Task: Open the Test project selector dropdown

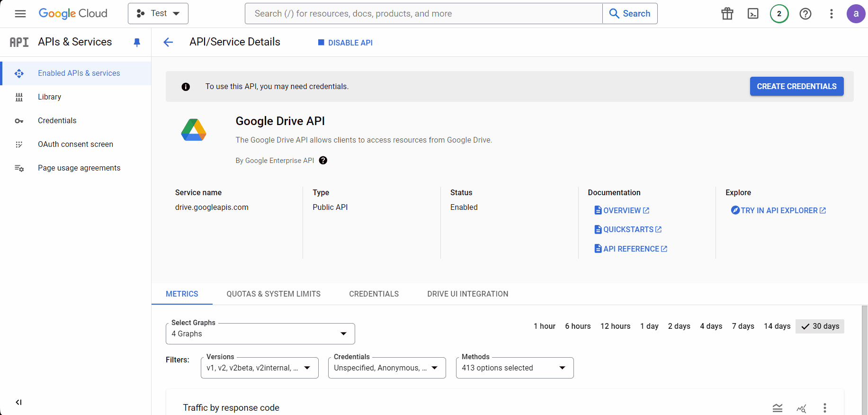Action: [x=158, y=14]
